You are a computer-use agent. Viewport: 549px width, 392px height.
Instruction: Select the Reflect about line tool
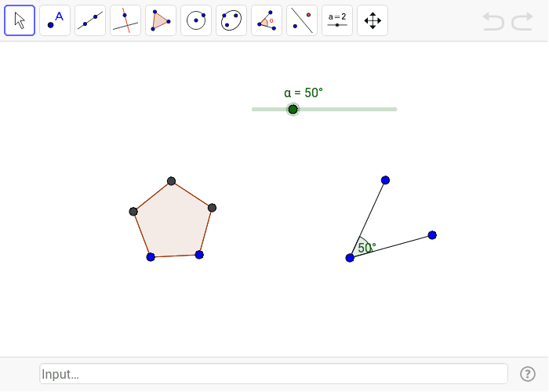pos(302,20)
